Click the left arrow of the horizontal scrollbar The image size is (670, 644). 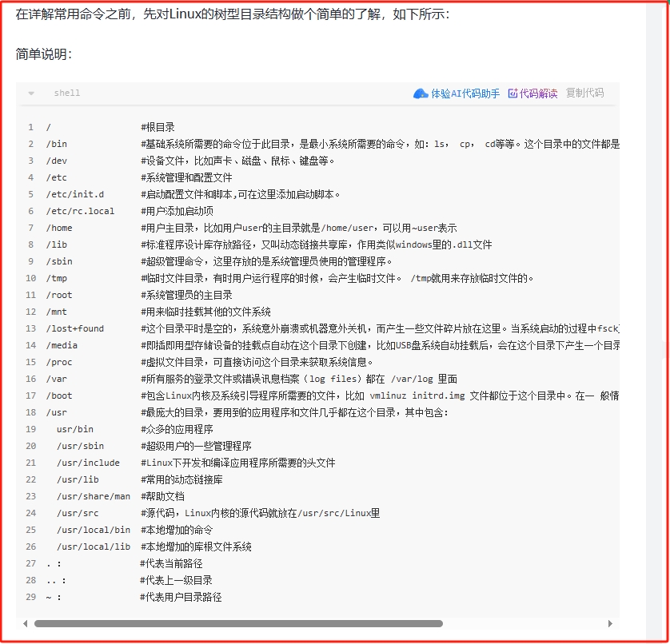(x=24, y=623)
